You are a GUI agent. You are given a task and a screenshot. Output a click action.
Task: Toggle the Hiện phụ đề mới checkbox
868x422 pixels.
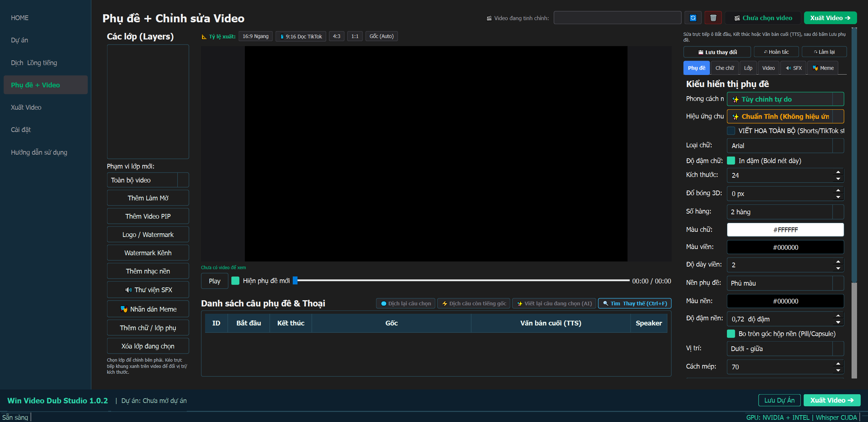(235, 280)
